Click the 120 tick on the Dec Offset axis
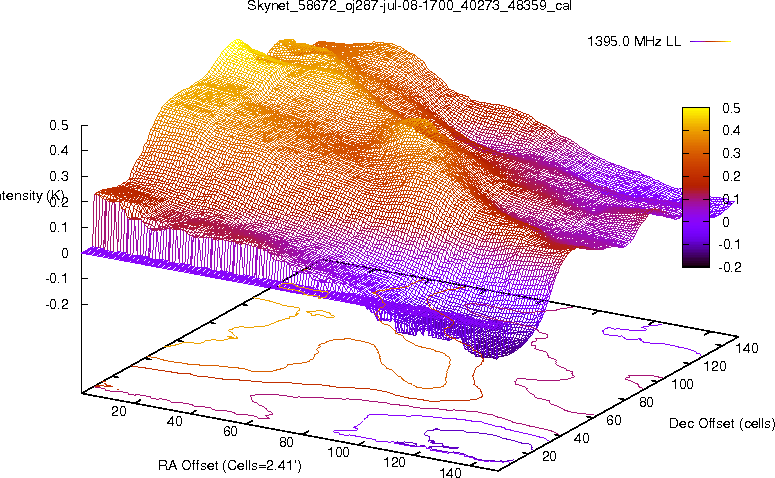Viewport: 775px width, 478px height. coord(715,366)
